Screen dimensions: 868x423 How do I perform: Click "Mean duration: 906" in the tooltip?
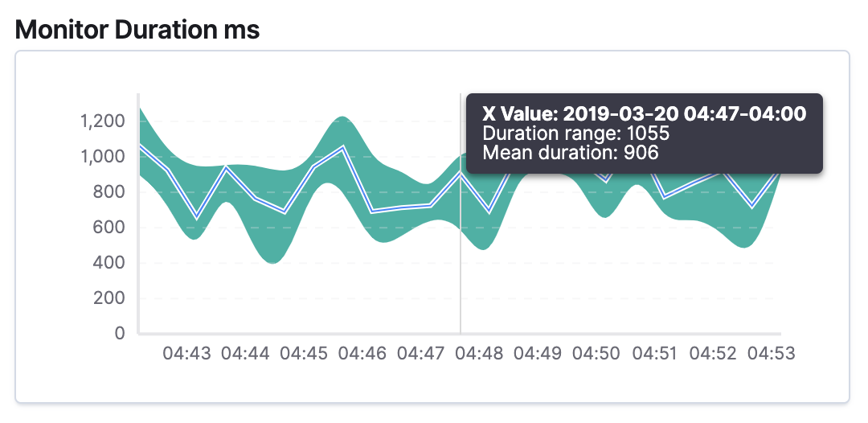pos(570,153)
